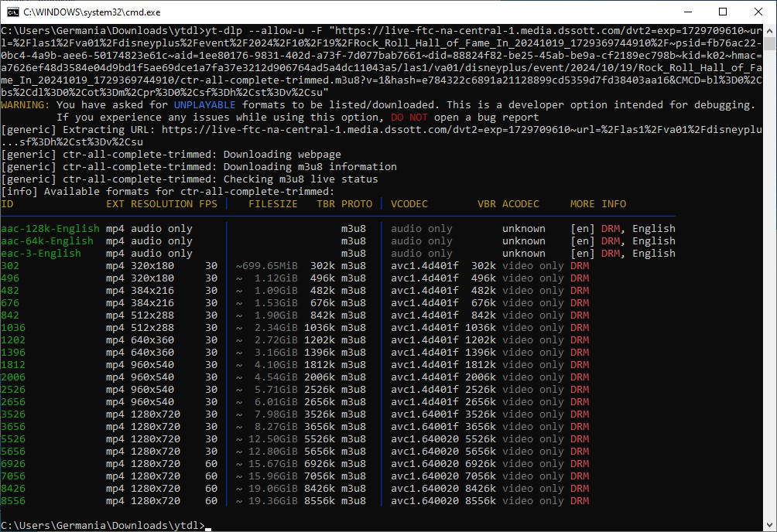Screen dimensions: 777x532
Task: Click the scrollbar down arrow
Action: click(769, 524)
